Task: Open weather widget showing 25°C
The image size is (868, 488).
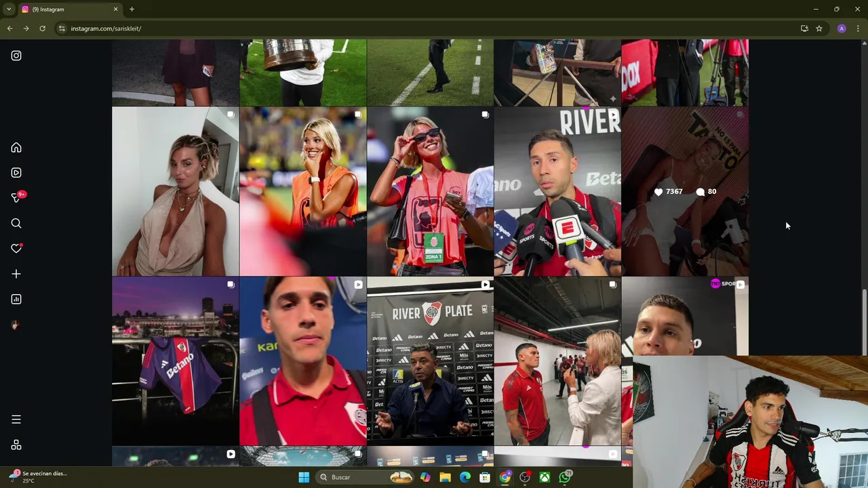Action: click(38, 477)
